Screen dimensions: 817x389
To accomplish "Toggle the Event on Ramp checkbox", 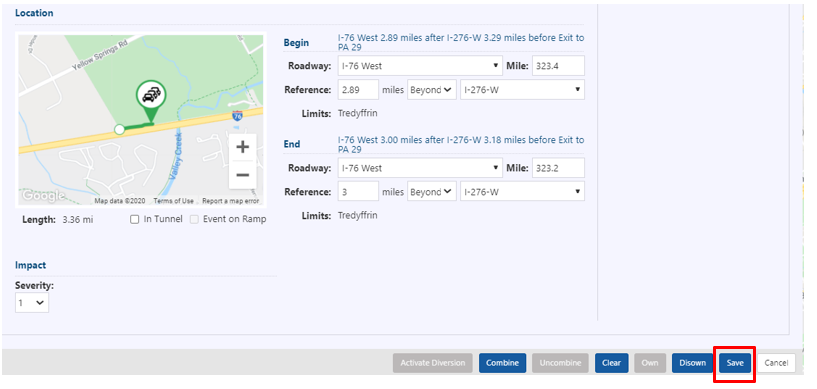I will pos(194,220).
